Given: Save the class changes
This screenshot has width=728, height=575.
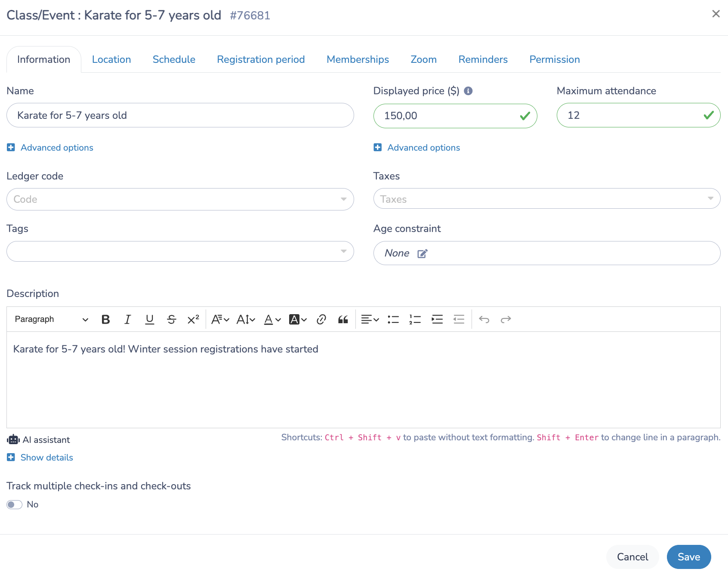Looking at the screenshot, I should [689, 557].
